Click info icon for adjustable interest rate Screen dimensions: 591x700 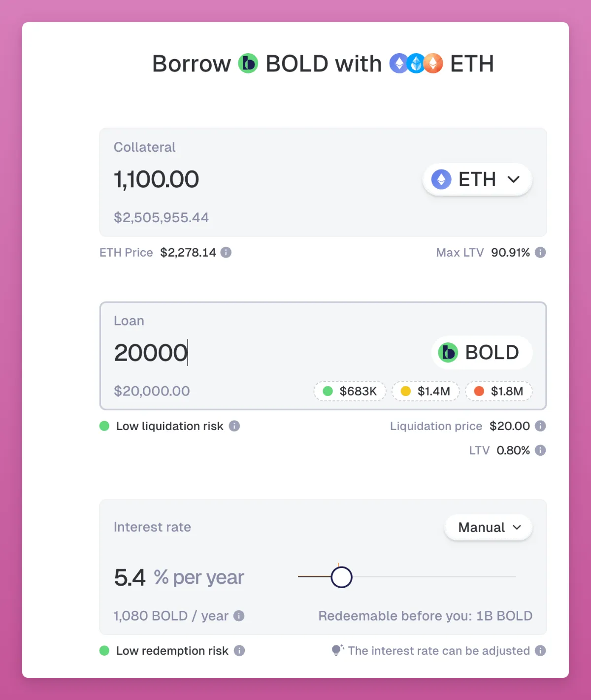540,651
